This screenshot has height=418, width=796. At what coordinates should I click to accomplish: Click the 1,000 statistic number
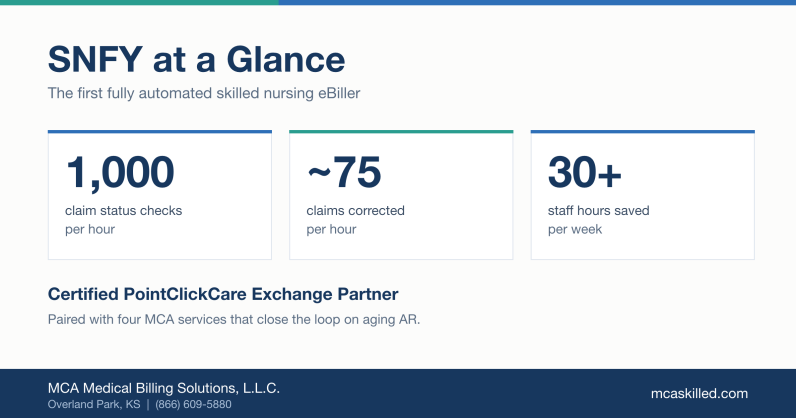[x=120, y=173]
